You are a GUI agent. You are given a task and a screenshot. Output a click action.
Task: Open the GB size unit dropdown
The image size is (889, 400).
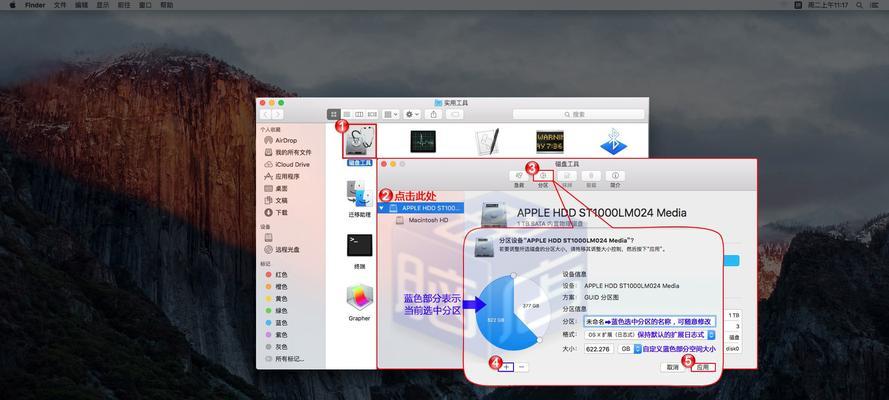coord(629,349)
